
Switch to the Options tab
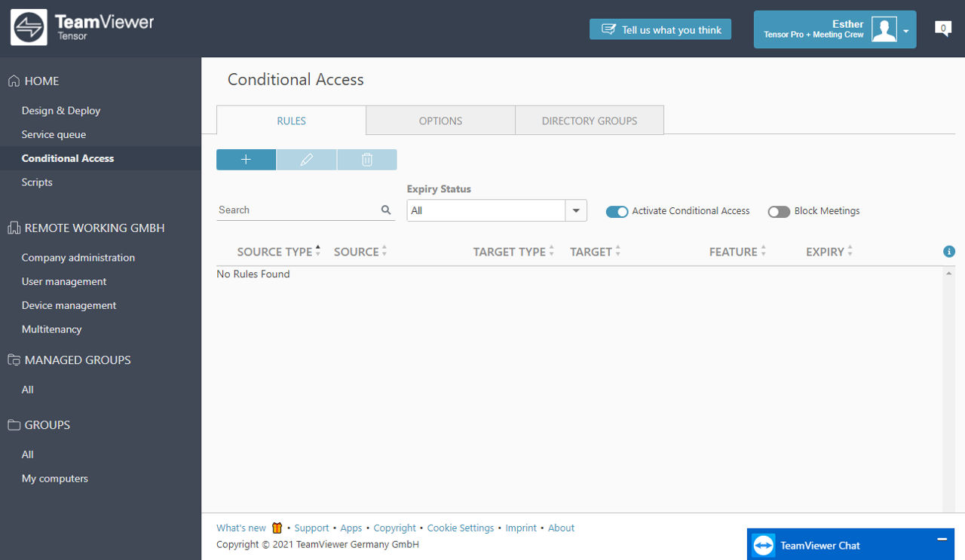coord(440,121)
